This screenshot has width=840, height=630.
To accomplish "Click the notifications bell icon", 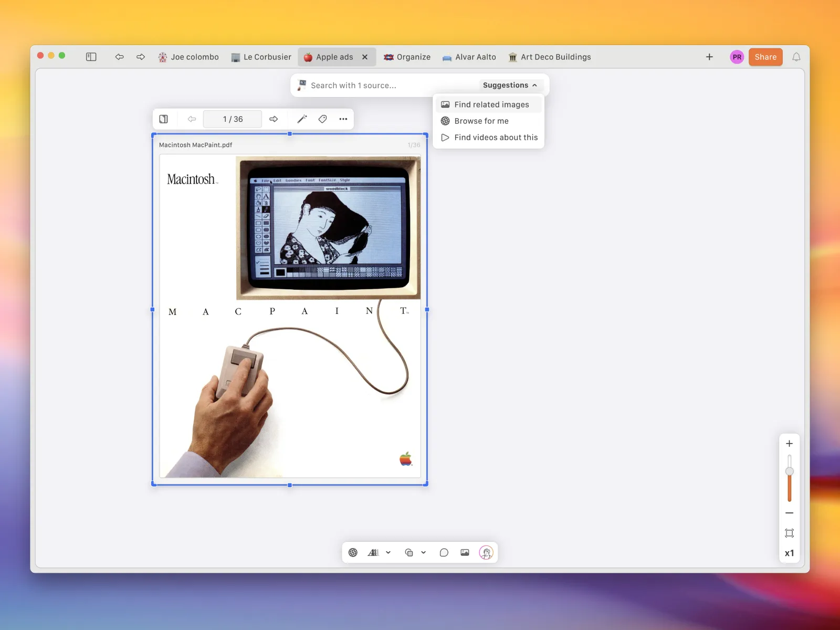I will 796,57.
